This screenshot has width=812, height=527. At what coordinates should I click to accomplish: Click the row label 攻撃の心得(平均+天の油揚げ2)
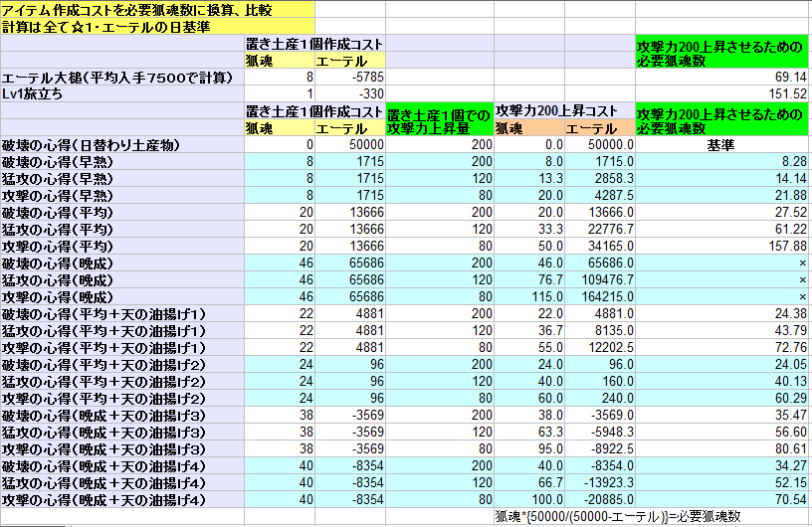(122, 398)
